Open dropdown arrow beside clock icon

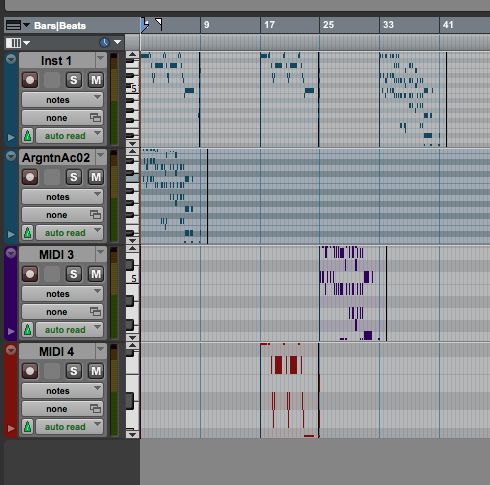117,42
